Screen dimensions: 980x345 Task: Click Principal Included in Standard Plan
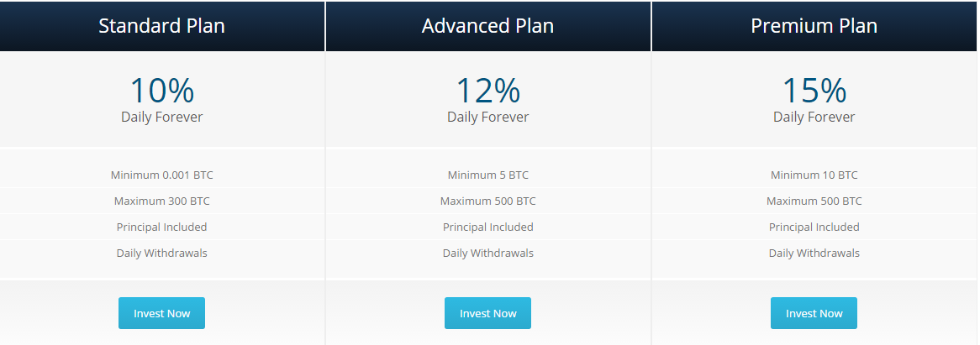coord(161,227)
